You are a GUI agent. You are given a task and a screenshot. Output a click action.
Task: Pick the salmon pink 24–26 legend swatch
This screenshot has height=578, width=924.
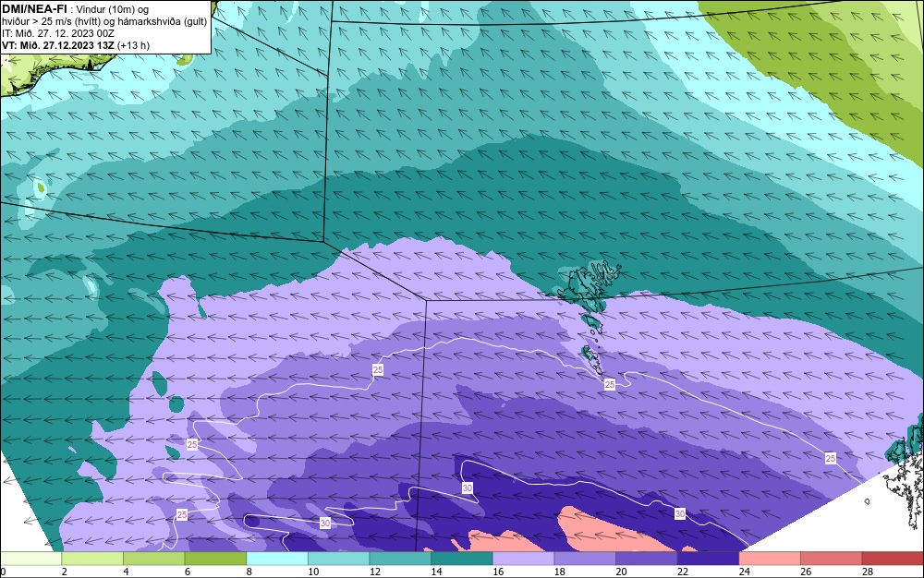point(770,559)
